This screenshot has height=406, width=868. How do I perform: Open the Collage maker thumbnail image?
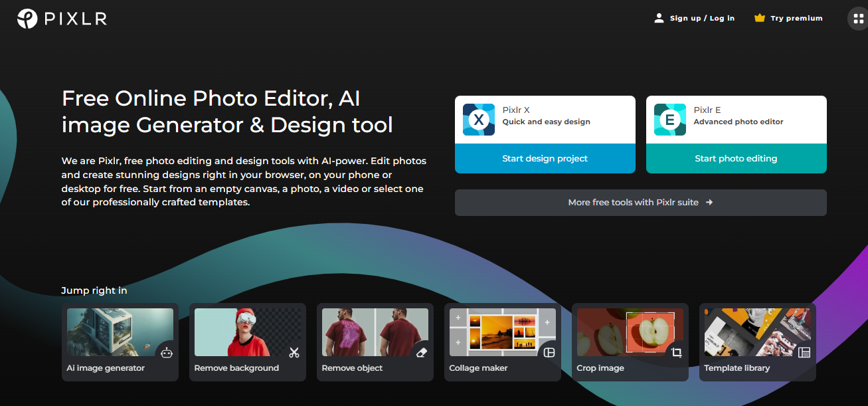point(503,332)
